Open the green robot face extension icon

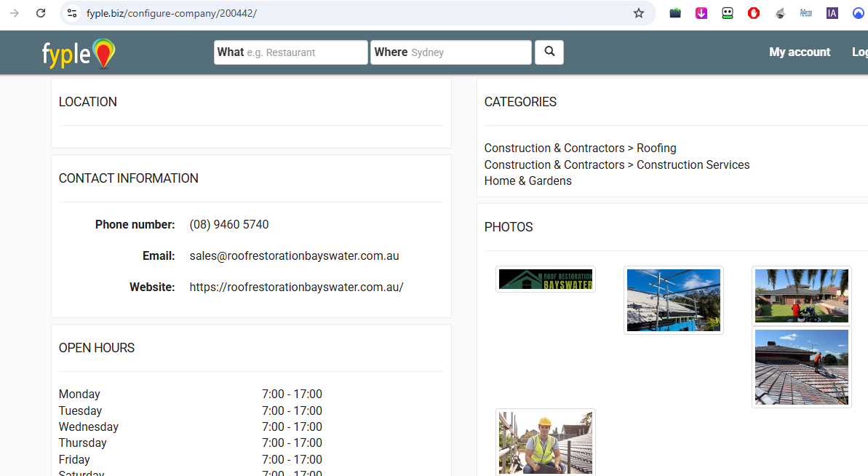coord(728,13)
